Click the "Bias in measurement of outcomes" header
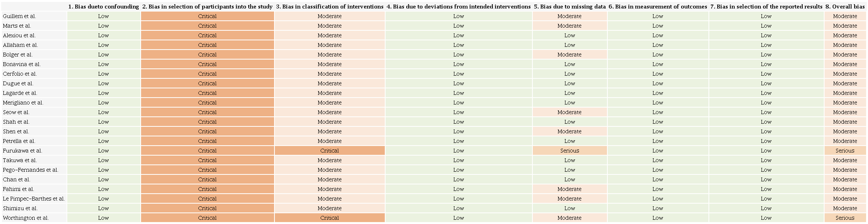The width and height of the screenshot is (868, 224). [x=657, y=7]
